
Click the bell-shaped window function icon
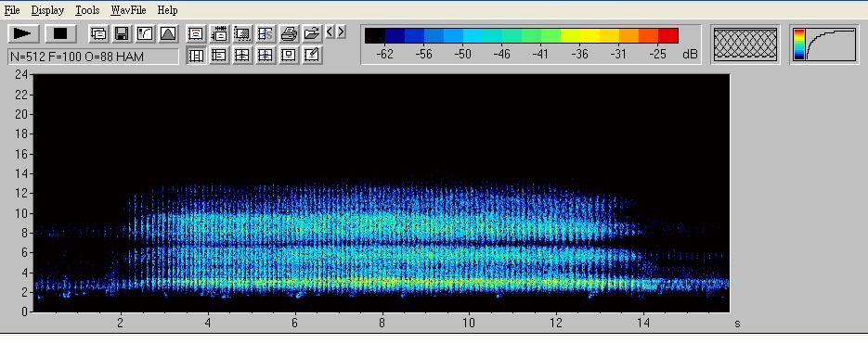pyautogui.click(x=168, y=33)
